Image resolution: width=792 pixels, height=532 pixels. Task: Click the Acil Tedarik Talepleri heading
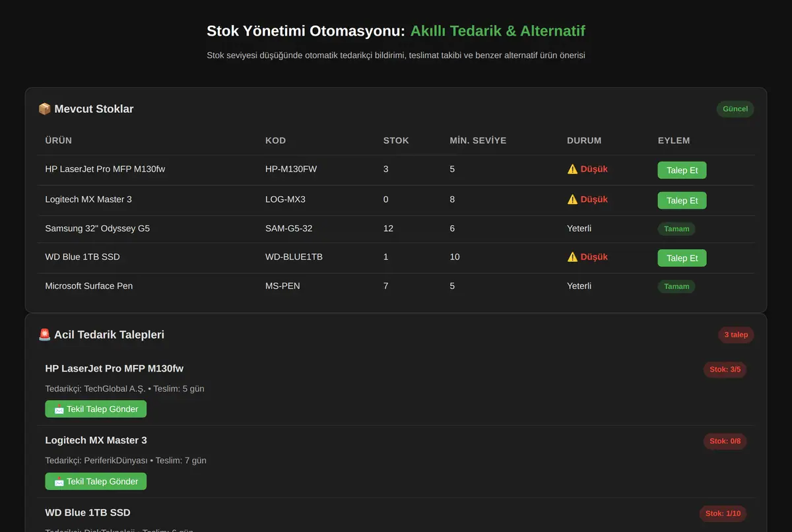pos(109,335)
